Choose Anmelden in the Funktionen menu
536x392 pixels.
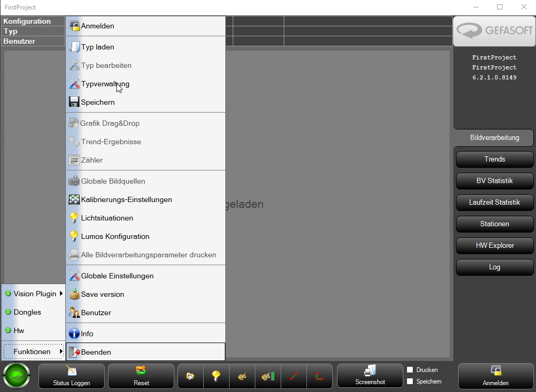146,26
